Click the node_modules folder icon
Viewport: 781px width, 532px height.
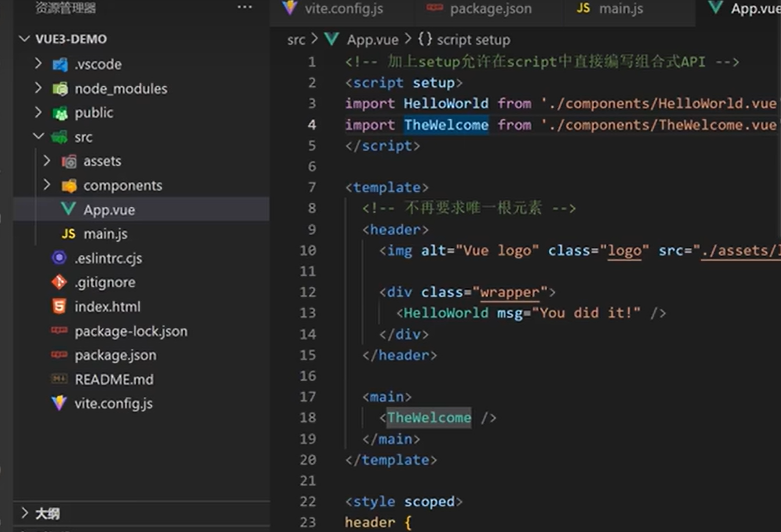pyautogui.click(x=60, y=89)
